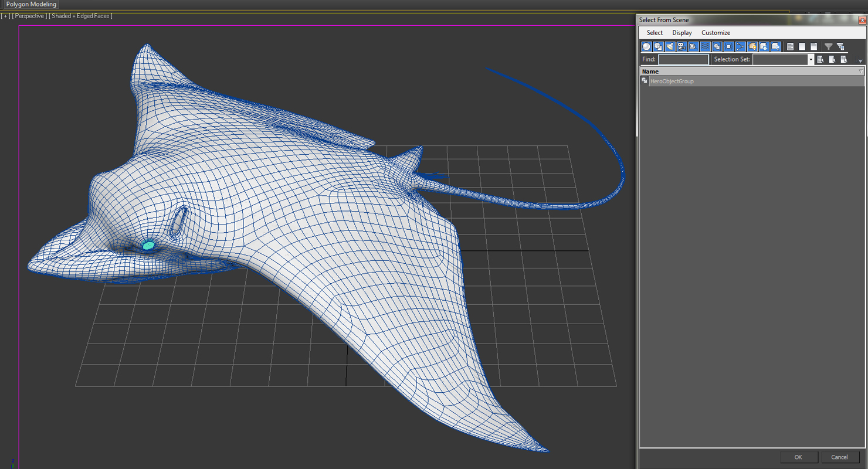The image size is (868, 469).
Task: Click the funnel filter icon
Action: tap(828, 46)
